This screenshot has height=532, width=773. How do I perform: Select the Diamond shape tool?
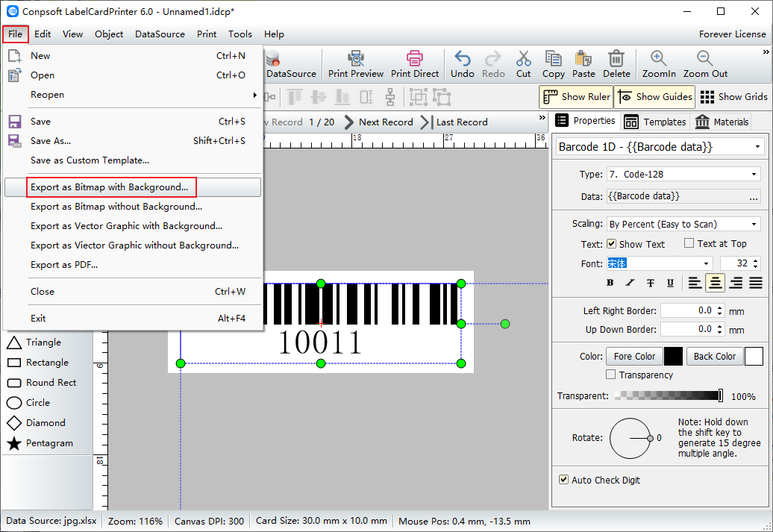pos(36,423)
